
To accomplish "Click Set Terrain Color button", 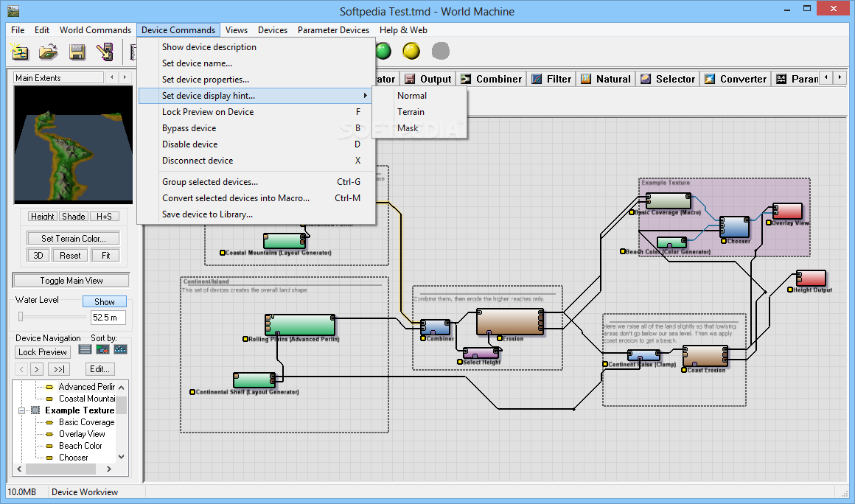I will tap(73, 238).
